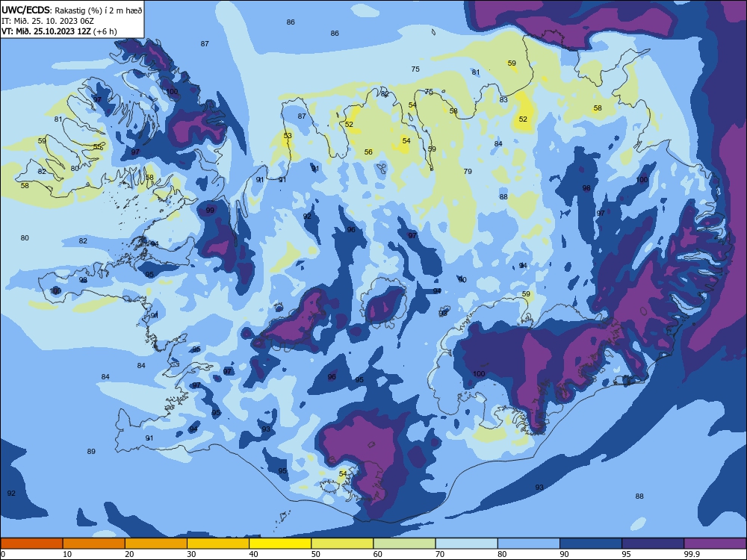Viewport: 747px width, 560px height.
Task: Click the pale yellow 50–60 legend swatch
Action: [342, 544]
